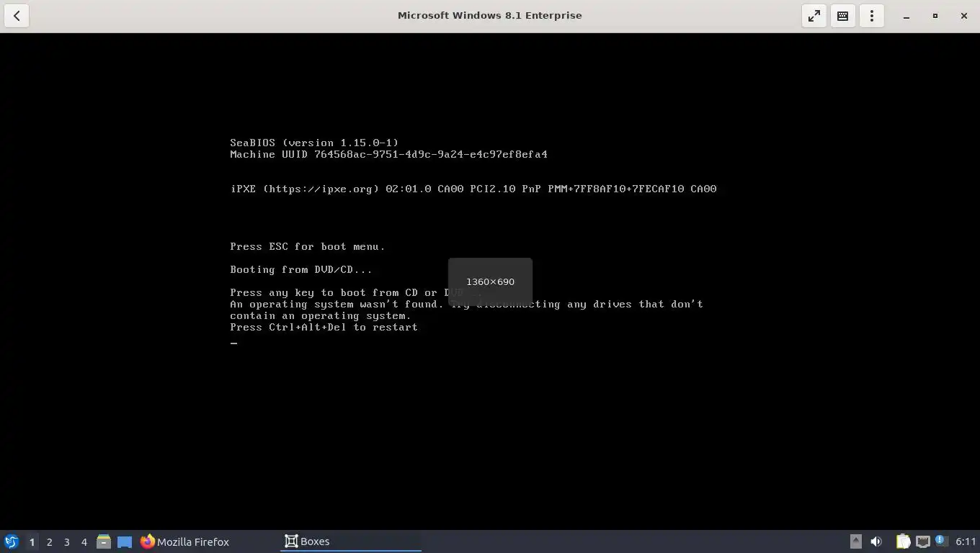Viewport: 980px width, 553px height.
Task: Click the Machine UUID line
Action: click(x=388, y=154)
